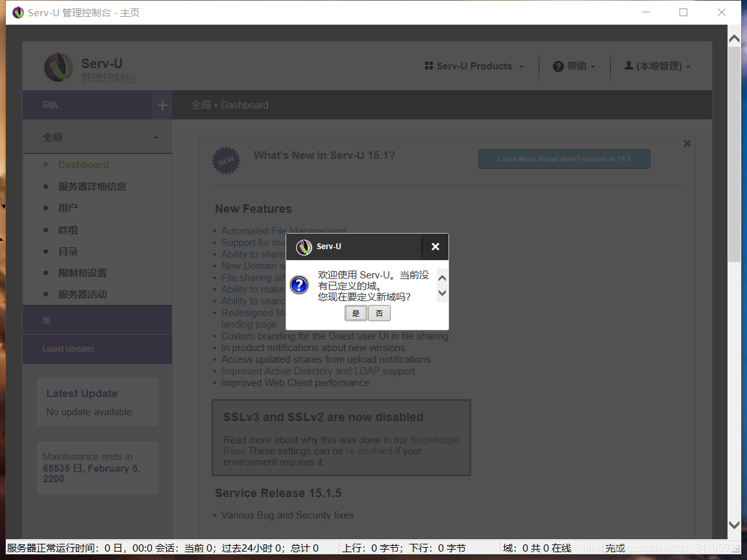Open Improved Active Directory and LDAP support link

tap(318, 371)
